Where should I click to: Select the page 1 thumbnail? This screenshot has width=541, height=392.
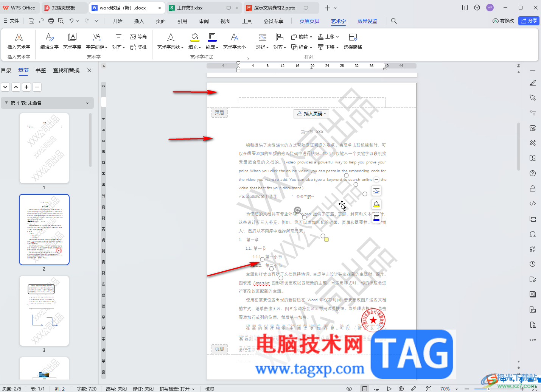(44, 148)
